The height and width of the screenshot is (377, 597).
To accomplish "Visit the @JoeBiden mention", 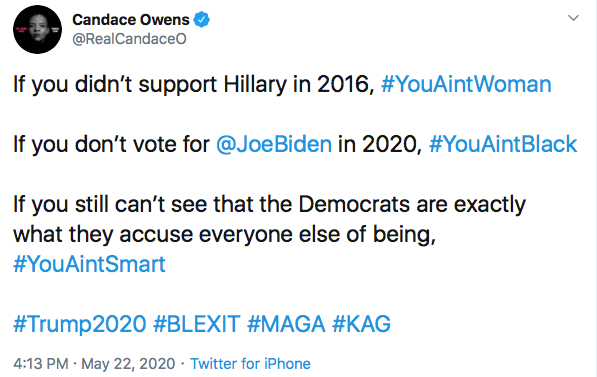I will pyautogui.click(x=274, y=144).
